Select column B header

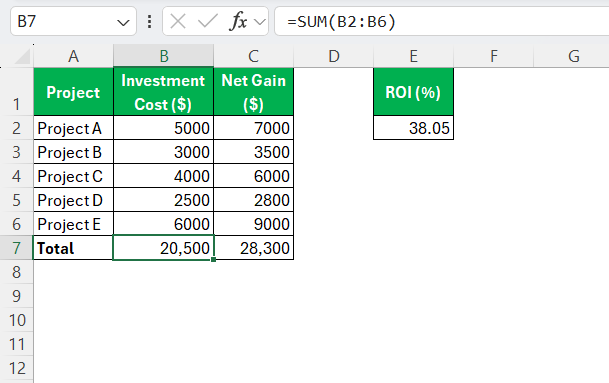[x=164, y=56]
